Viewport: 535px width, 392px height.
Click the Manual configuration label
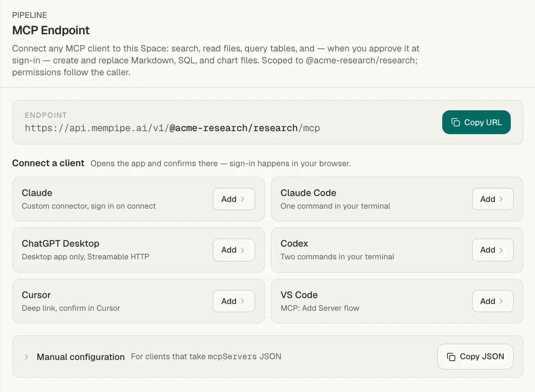[x=81, y=357]
